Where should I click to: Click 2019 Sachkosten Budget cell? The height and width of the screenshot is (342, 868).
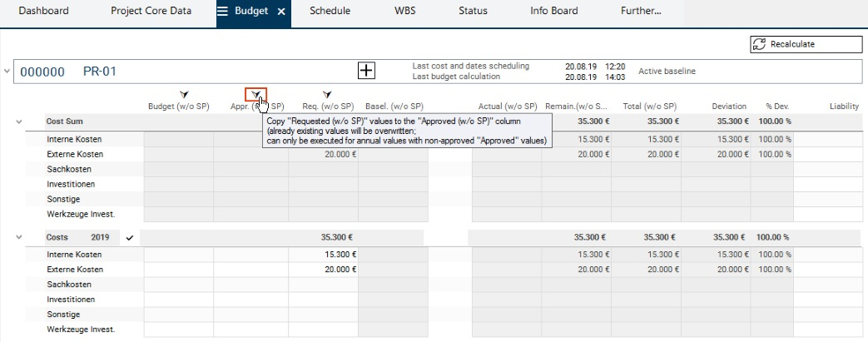(x=179, y=285)
